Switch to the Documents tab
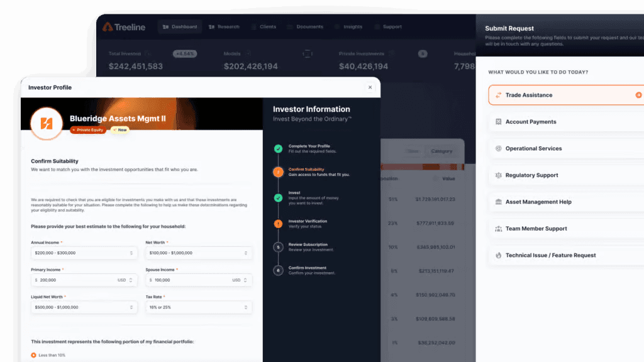The height and width of the screenshot is (362, 644). point(305,26)
